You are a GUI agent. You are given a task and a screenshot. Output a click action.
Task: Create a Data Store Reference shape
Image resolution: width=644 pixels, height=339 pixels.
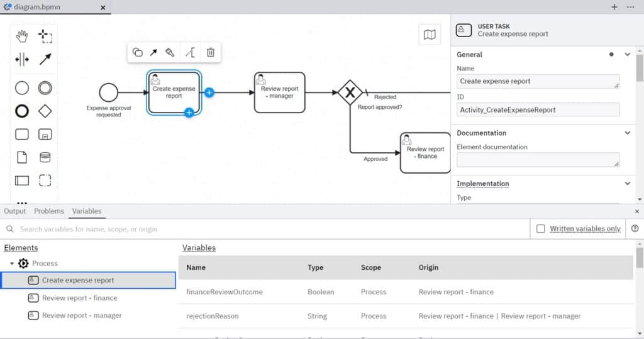click(x=45, y=157)
